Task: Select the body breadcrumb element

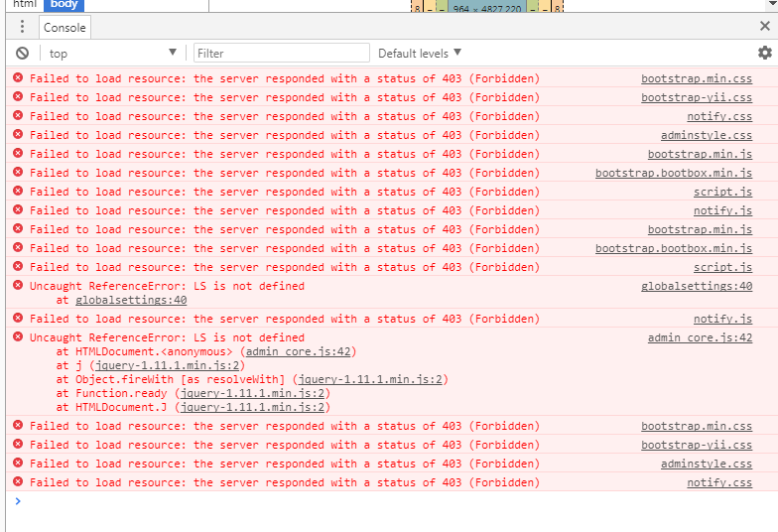Action: tap(64, 4)
